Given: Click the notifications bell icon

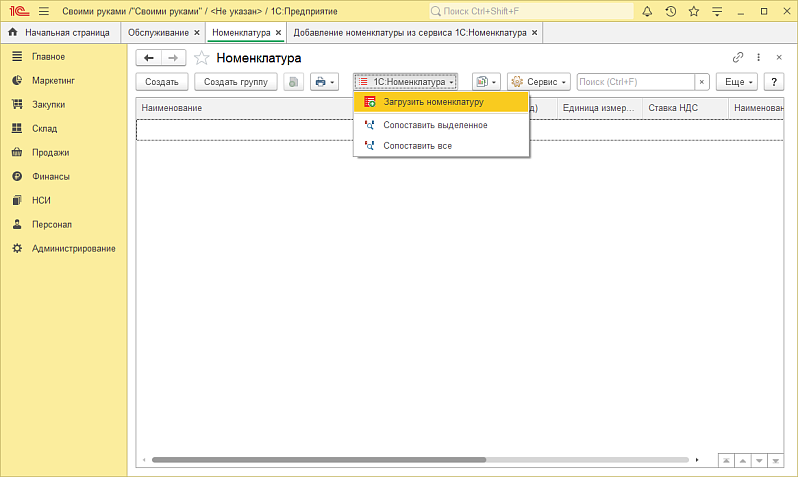Looking at the screenshot, I should click(647, 11).
